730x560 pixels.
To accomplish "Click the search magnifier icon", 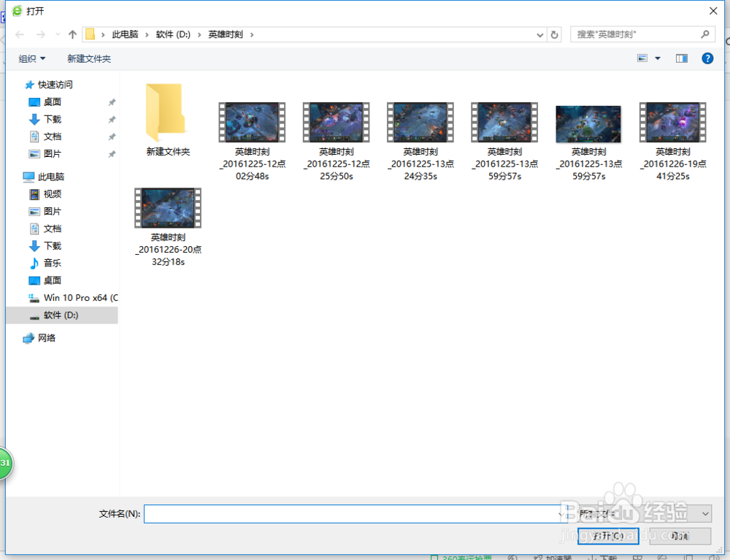I will [705, 34].
